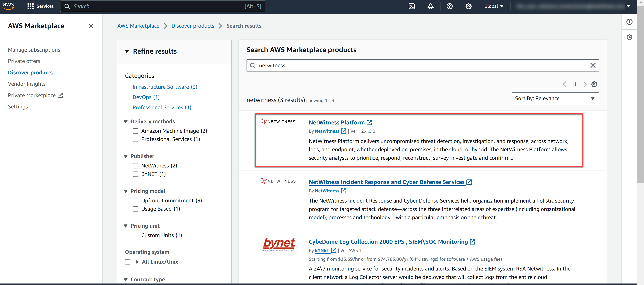Open the Global region selector
Viewport: 644px width, 285px height.
[494, 6]
